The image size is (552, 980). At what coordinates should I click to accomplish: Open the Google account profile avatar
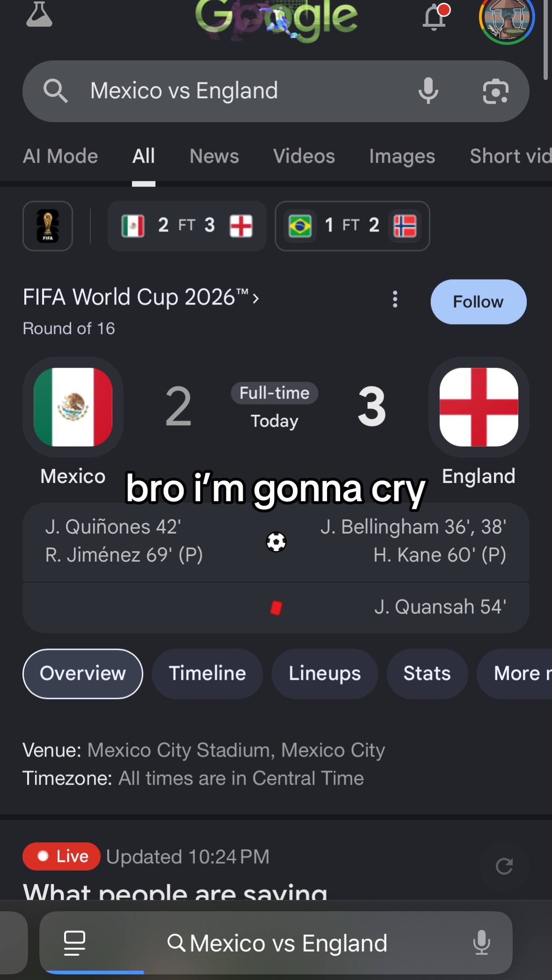tap(507, 19)
